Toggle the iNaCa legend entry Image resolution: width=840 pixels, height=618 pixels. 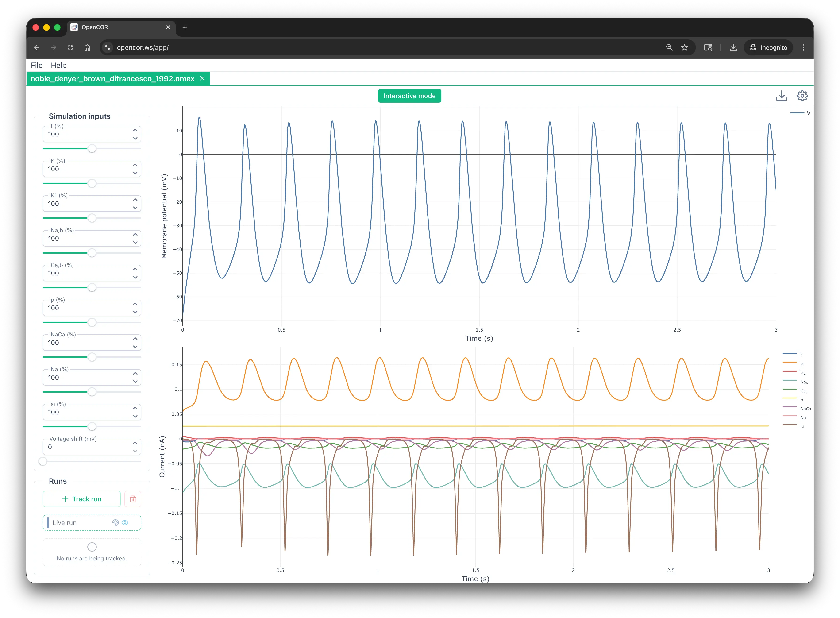797,408
